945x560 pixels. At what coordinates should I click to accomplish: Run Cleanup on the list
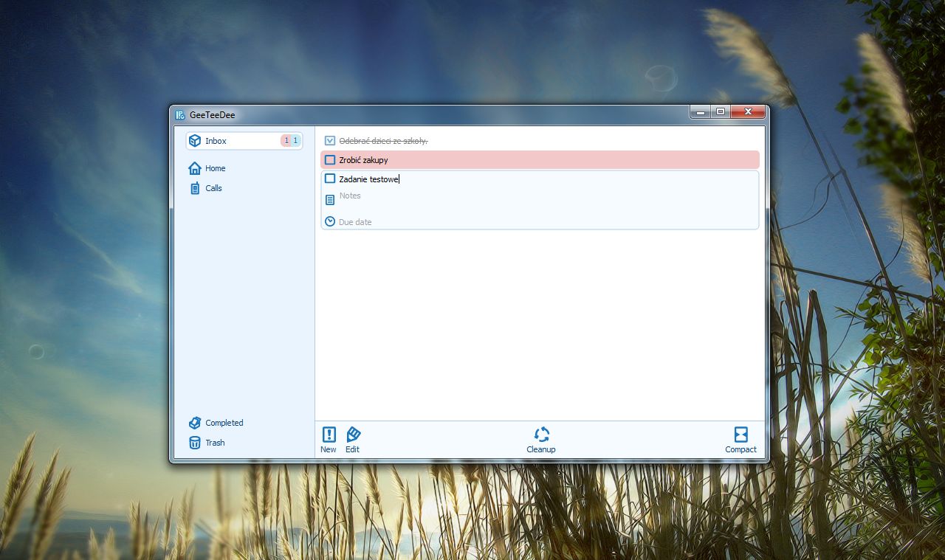[541, 440]
